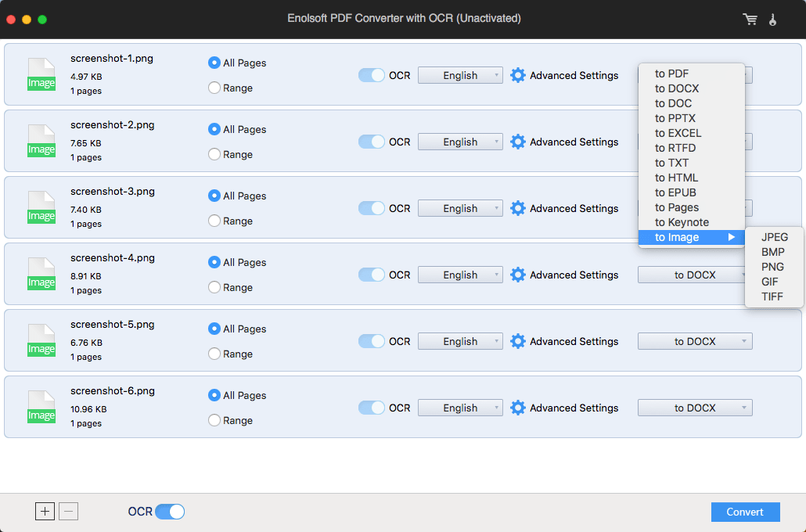806x532 pixels.
Task: Click the 10.96 KB file size
Action: pos(88,410)
